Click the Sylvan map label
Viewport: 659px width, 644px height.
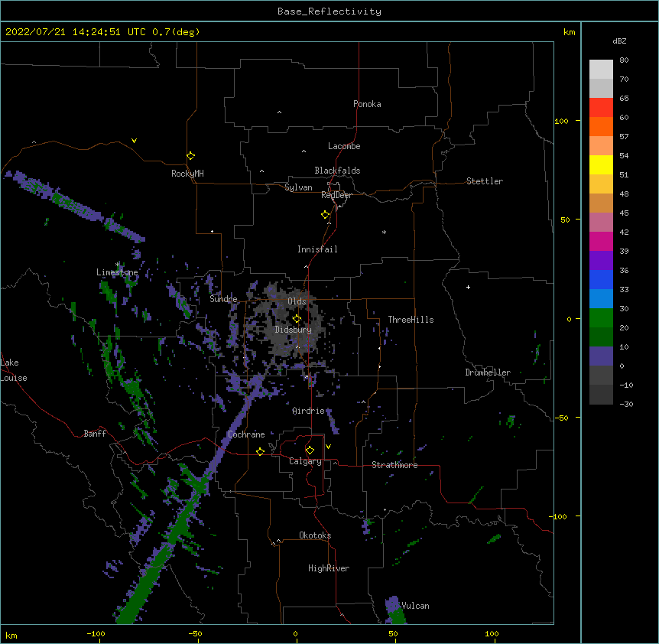(298, 187)
